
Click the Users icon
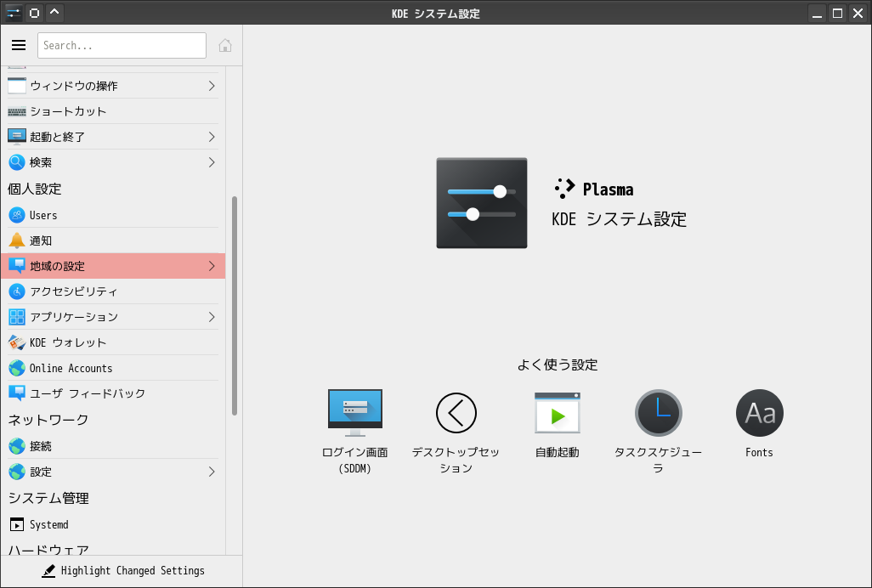pyautogui.click(x=17, y=215)
